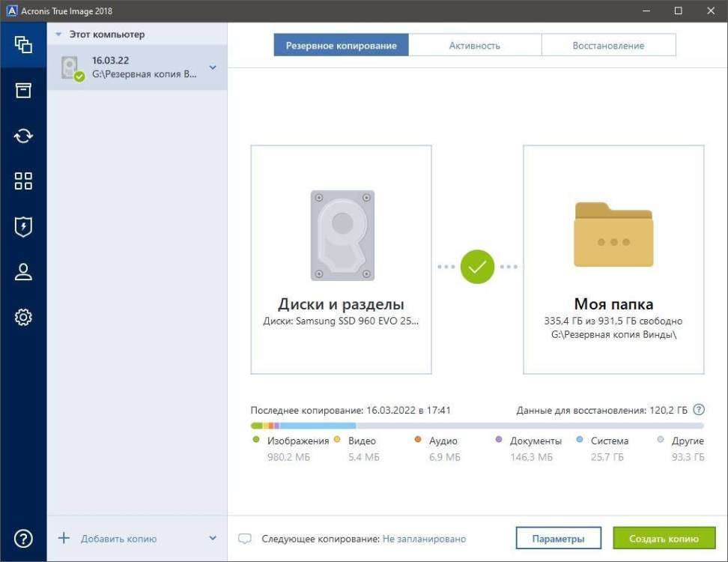Screen dimensions: 728x562
Task: Click help icon beside recovery data size
Action: 699,410
